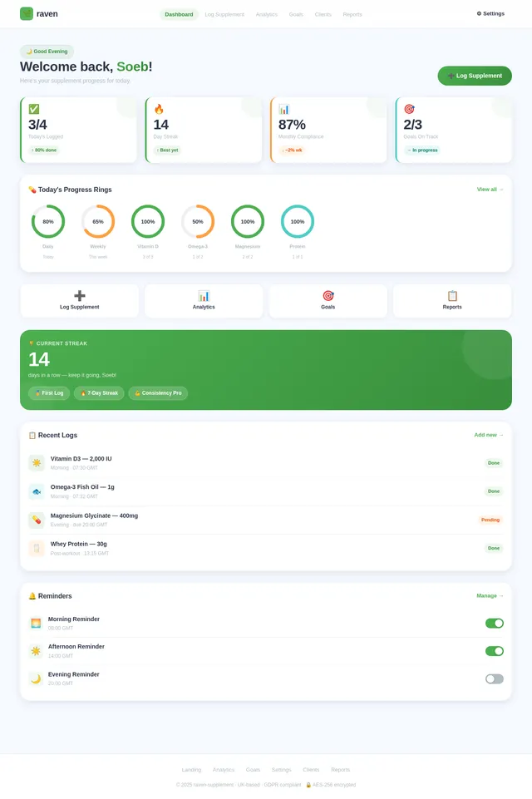Go to the Analytics nav tab
This screenshot has height=799, width=532.
pos(267,14)
